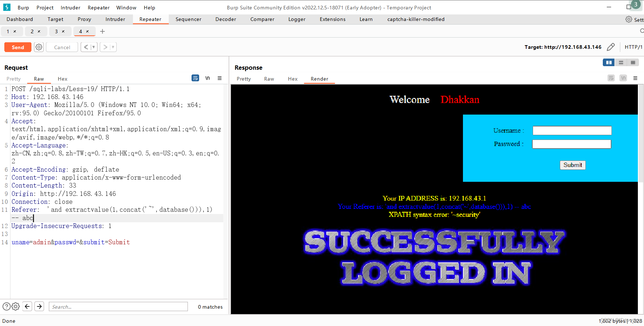Viewport: 644px width, 326px height.
Task: Open the Repeater settings gear icon
Action: point(39,47)
